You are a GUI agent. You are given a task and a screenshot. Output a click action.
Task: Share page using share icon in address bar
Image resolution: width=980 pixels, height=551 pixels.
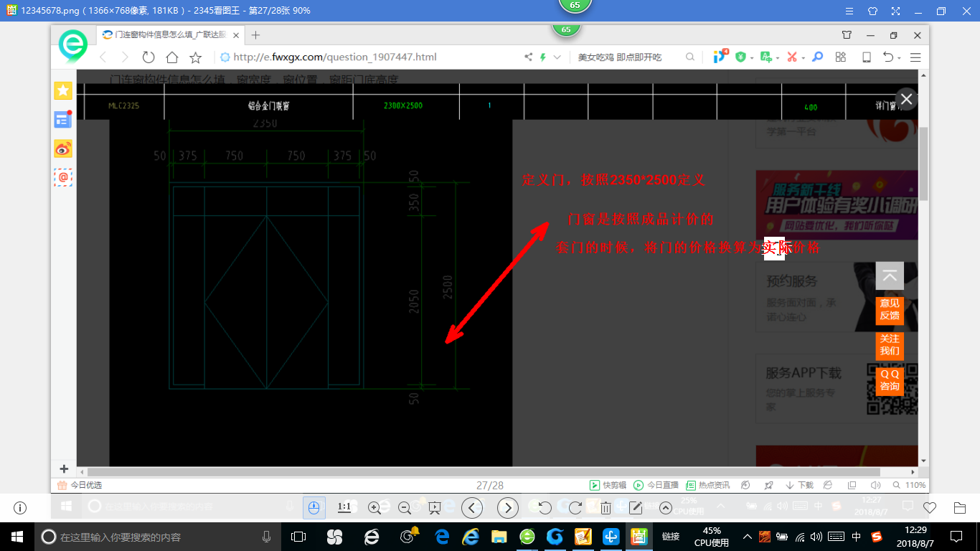529,57
